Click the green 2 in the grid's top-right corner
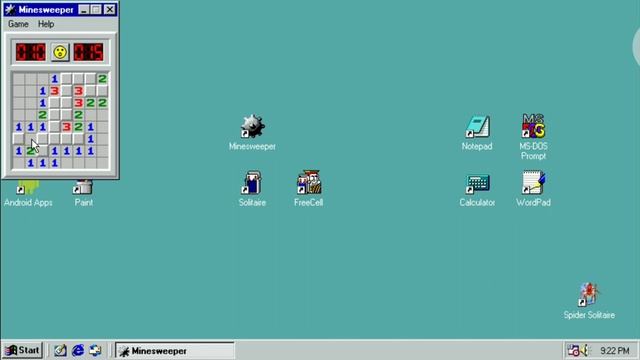 [x=102, y=78]
